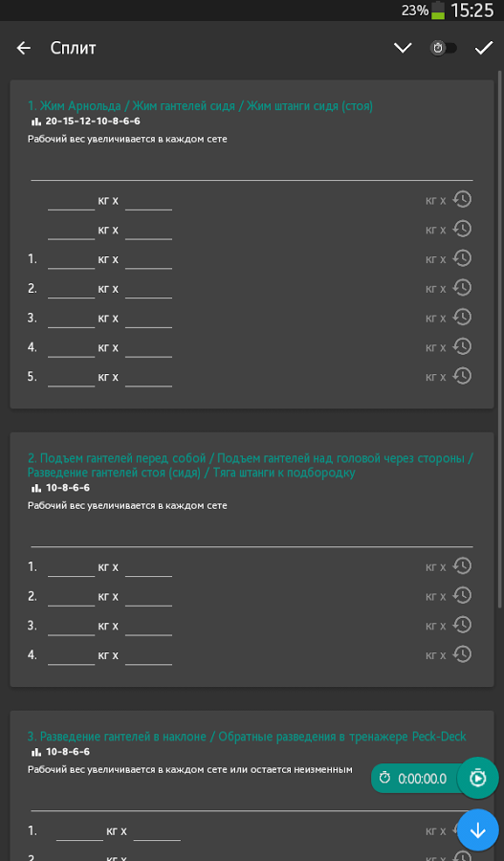504x861 pixels.
Task: Select weight field for set 1 of exercise 1
Action: tap(72, 259)
